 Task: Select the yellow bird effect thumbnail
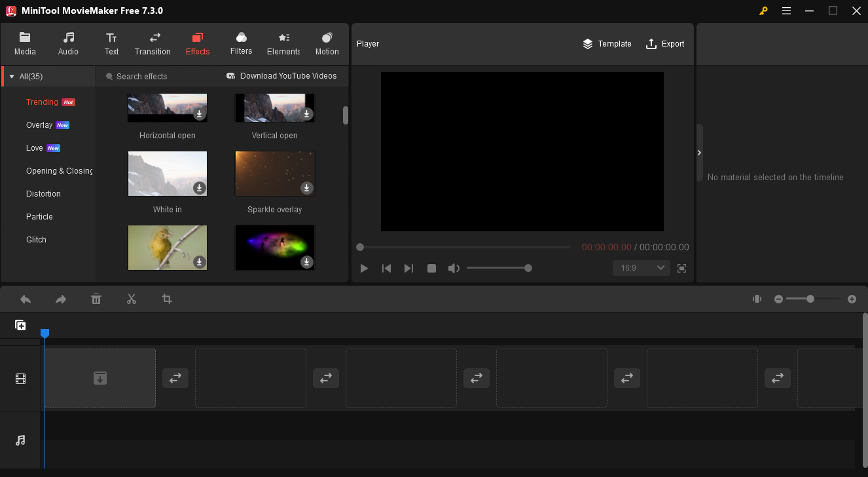168,248
